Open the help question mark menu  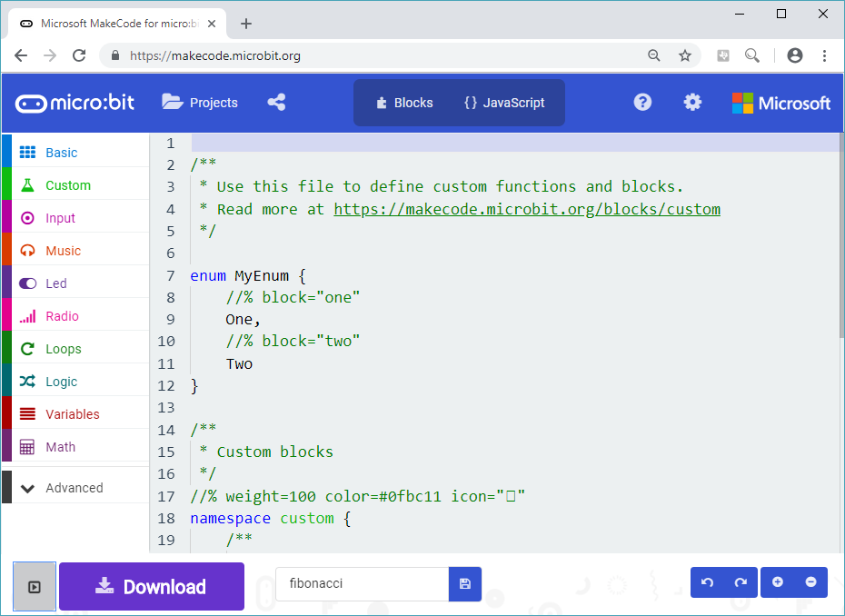642,103
